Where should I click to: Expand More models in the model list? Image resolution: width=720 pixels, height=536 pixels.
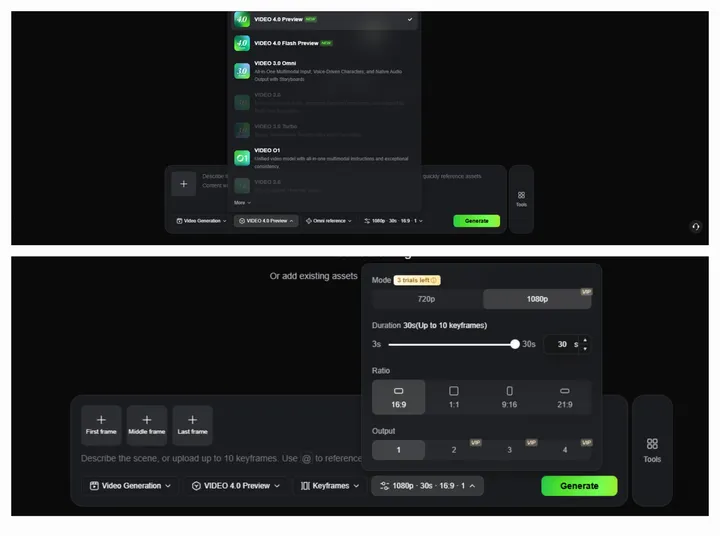click(x=242, y=203)
